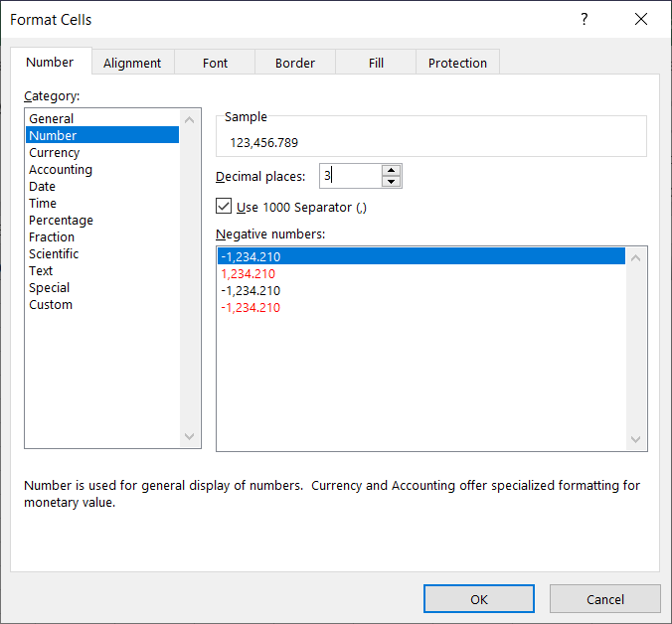Switch to the Alignment tab
This screenshot has height=624, width=672.
point(132,63)
